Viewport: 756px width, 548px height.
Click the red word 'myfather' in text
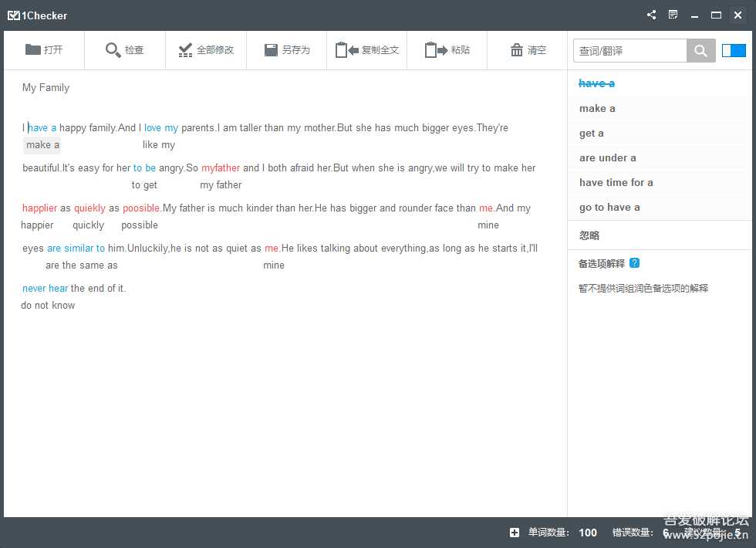click(x=221, y=168)
